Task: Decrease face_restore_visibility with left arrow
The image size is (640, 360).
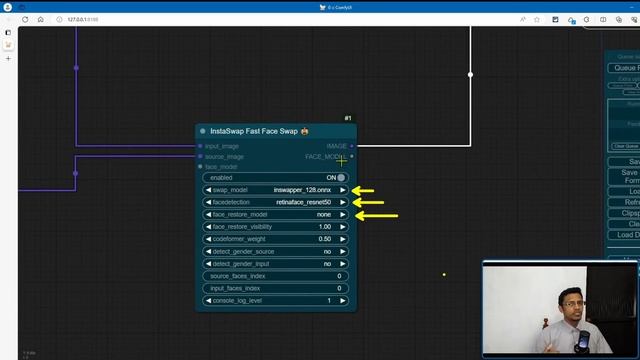Action: tap(209, 227)
